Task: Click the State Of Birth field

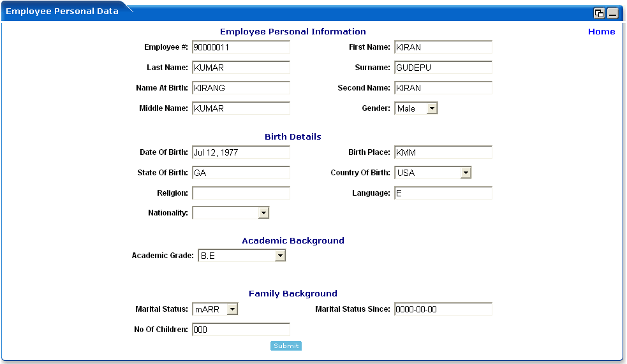Action: pos(241,173)
